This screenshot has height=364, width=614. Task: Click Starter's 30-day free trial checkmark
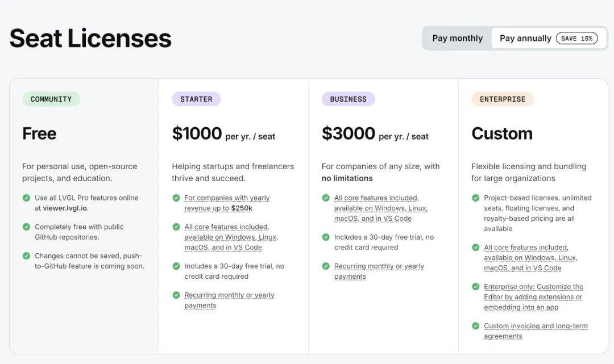coord(176,266)
